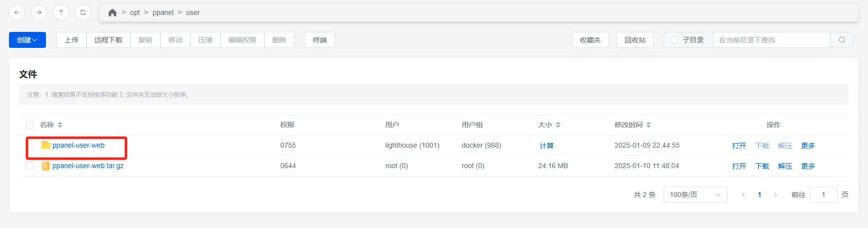Screen dimensions: 868x228
Task: Toggle the 子目录 subdirectory checkbox
Action: [x=675, y=40]
